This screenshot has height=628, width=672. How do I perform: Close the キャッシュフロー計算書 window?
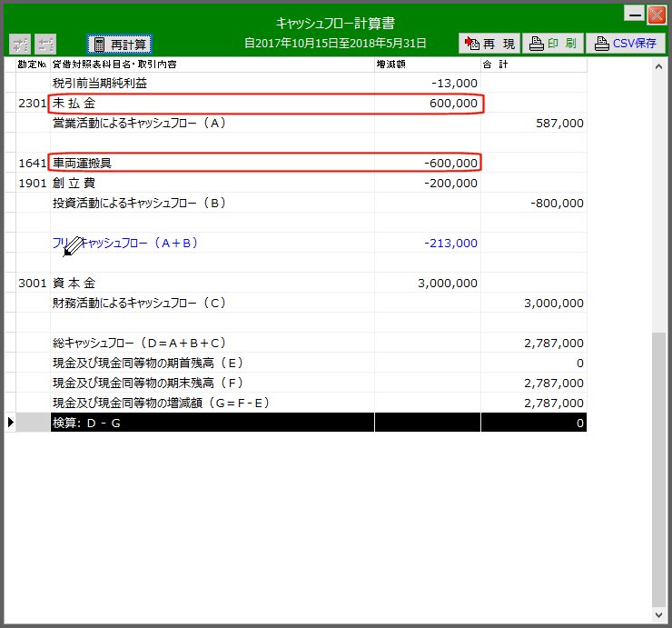656,14
